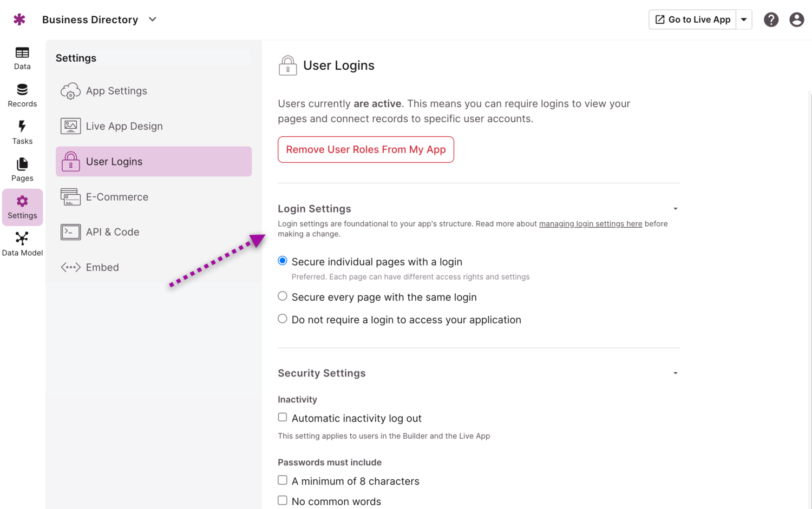Open 'managing login settings here' link
The image size is (812, 509).
coord(590,224)
